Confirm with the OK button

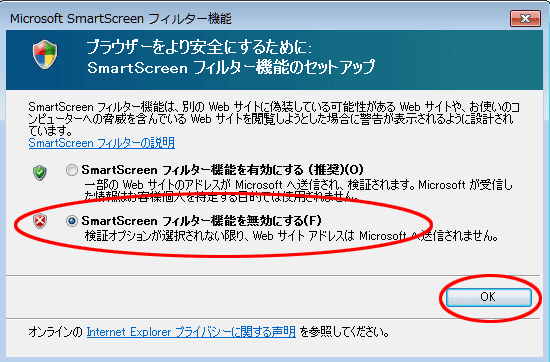488,297
